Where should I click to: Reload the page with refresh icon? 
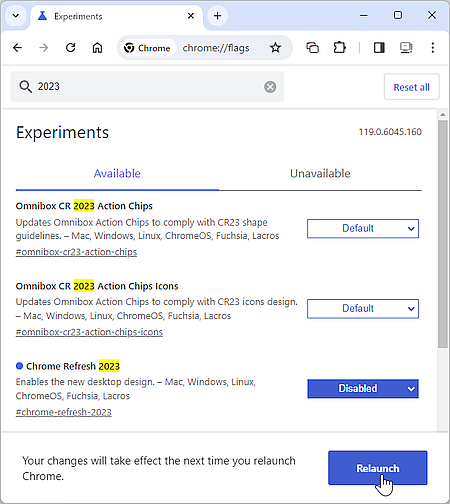pos(70,48)
